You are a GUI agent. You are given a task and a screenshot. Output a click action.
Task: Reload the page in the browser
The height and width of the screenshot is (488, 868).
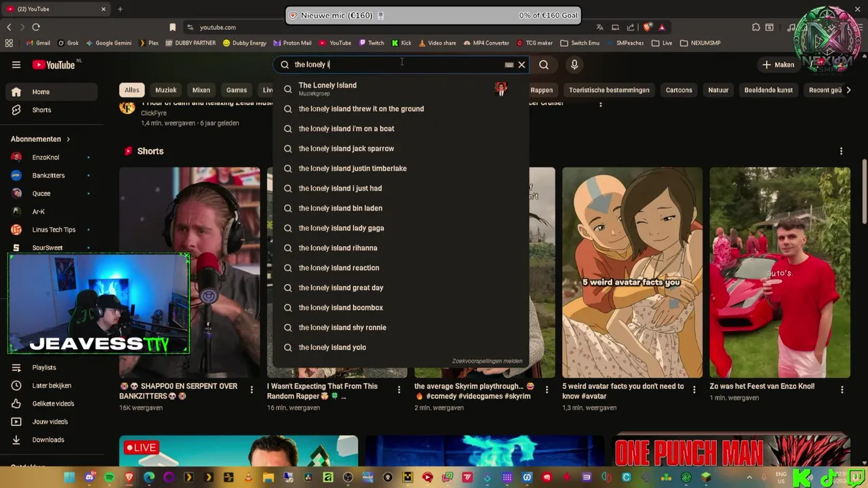36,27
